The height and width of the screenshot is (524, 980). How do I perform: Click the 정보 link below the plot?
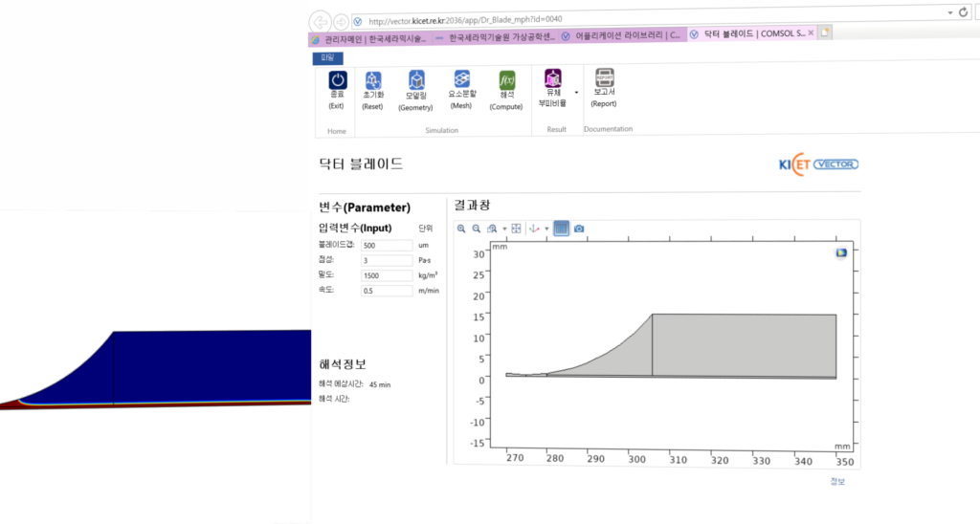[837, 481]
